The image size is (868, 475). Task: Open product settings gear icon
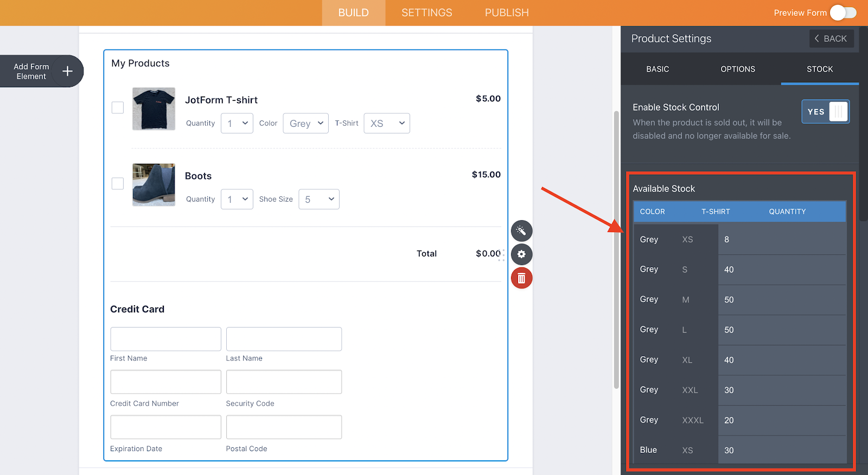[x=521, y=254]
